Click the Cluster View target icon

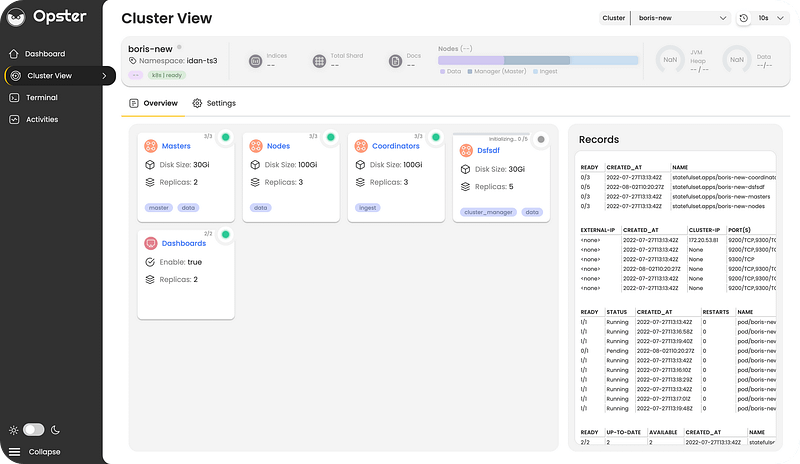coord(16,76)
